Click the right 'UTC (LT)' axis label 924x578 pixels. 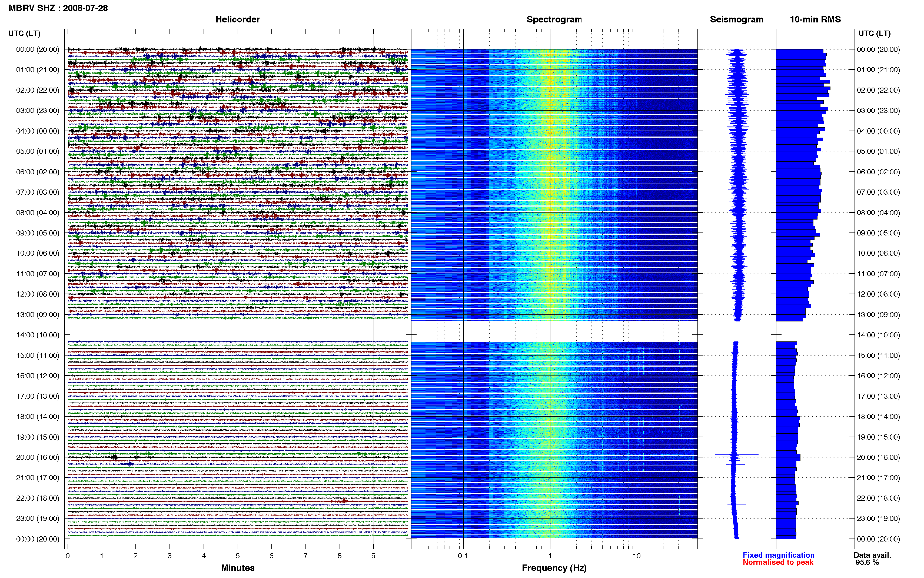pos(874,33)
